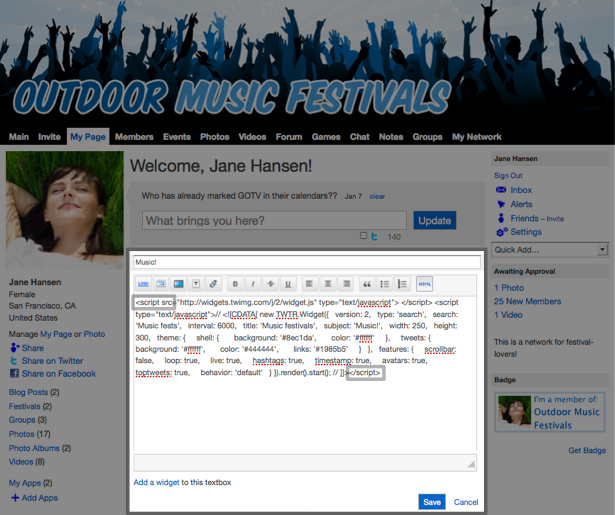
Task: Open the Games tab
Action: pos(326,137)
